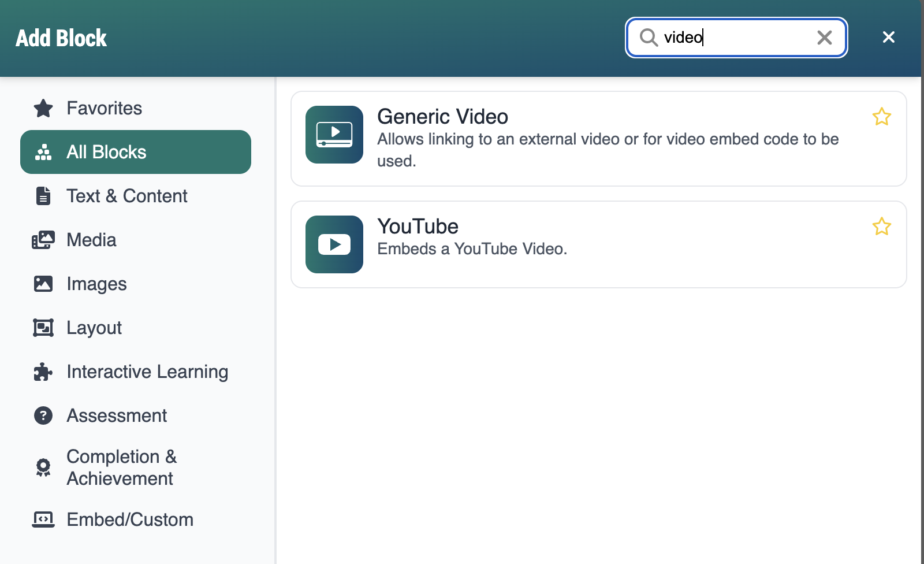Click the Layout frame icon
Screen dimensions: 924x564
[x=43, y=328]
